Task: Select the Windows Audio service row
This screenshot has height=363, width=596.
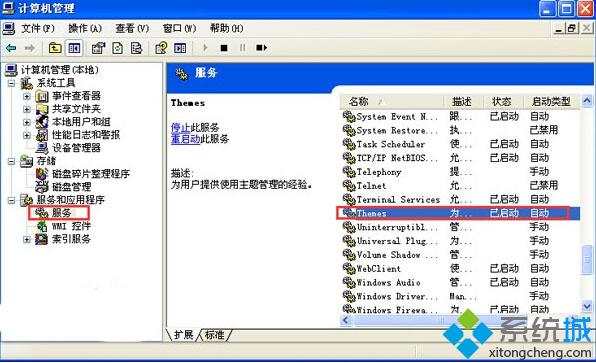Action: [x=460, y=282]
